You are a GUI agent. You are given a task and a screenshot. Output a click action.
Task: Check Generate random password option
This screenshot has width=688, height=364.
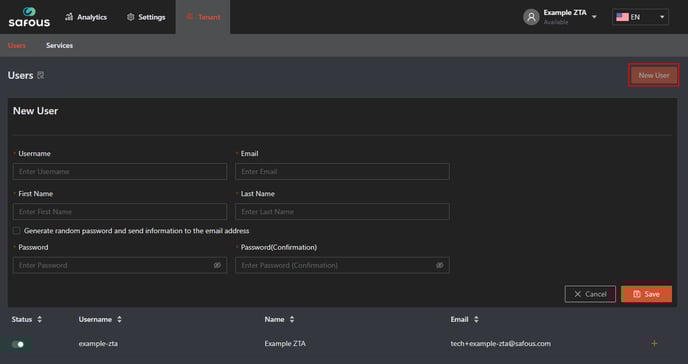point(17,231)
